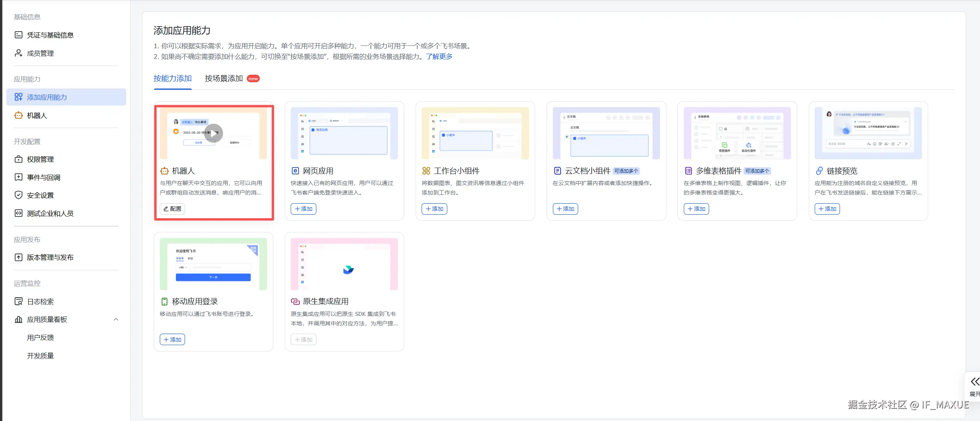This screenshot has width=980, height=421.
Task: Click the 可添加多个 tag on 多维表格插件
Action: [757, 171]
